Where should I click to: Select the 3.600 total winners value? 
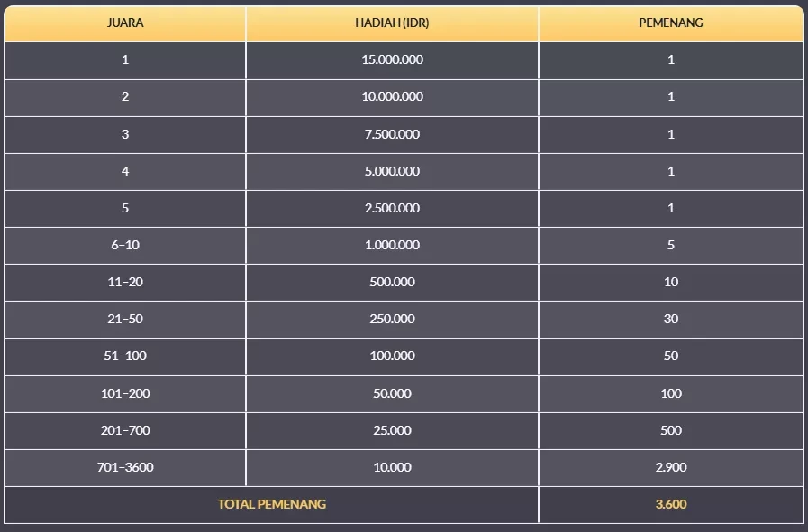671,504
